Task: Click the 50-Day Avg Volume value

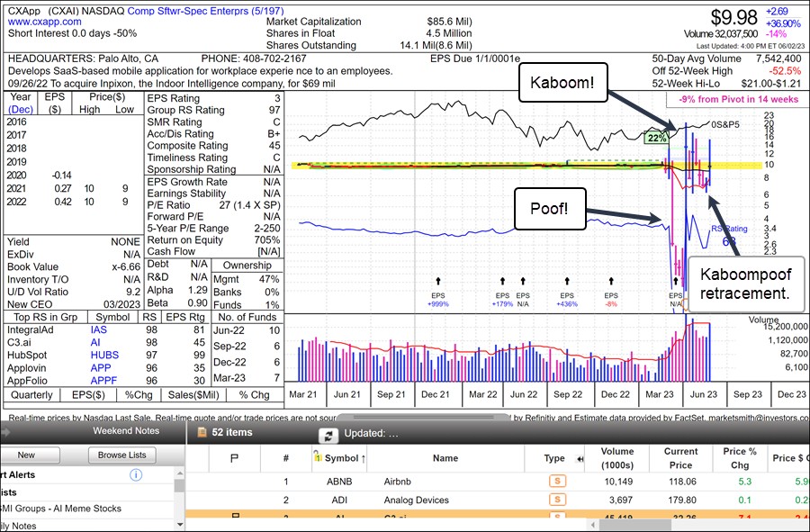Action: coord(778,59)
